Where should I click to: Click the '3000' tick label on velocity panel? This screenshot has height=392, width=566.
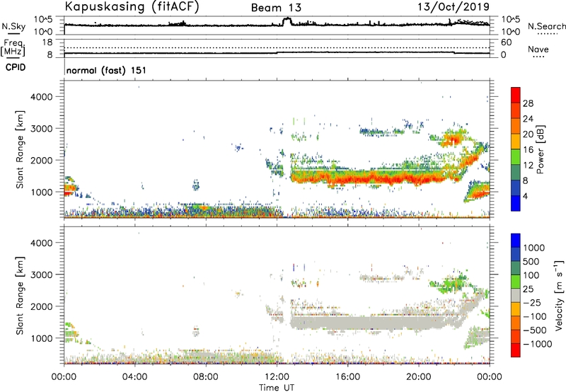(x=41, y=275)
